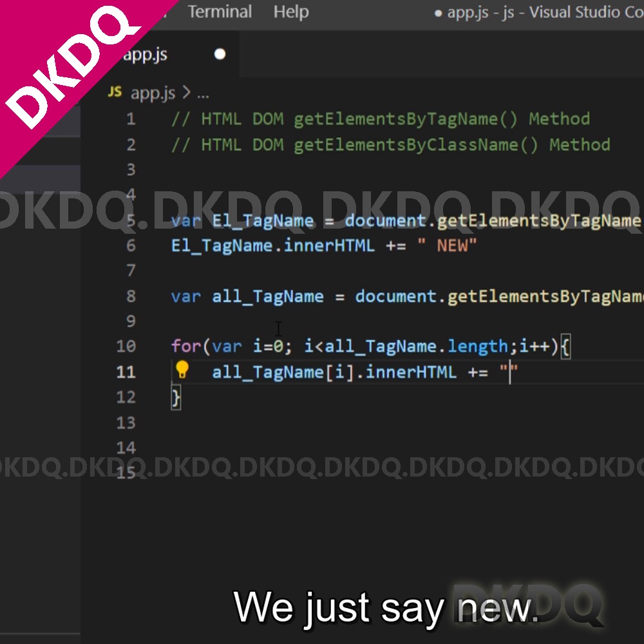
Task: Click the breadcrumb chevron separator after app.js
Action: pyautogui.click(x=186, y=93)
